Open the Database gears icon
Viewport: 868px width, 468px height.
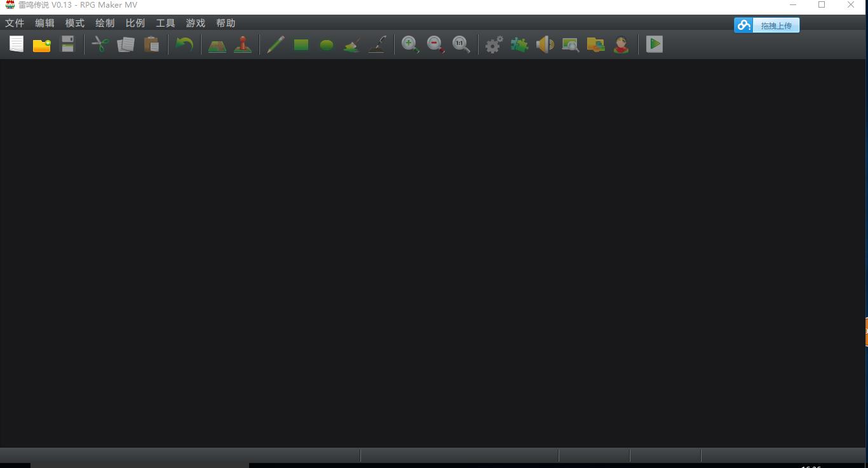click(x=494, y=45)
